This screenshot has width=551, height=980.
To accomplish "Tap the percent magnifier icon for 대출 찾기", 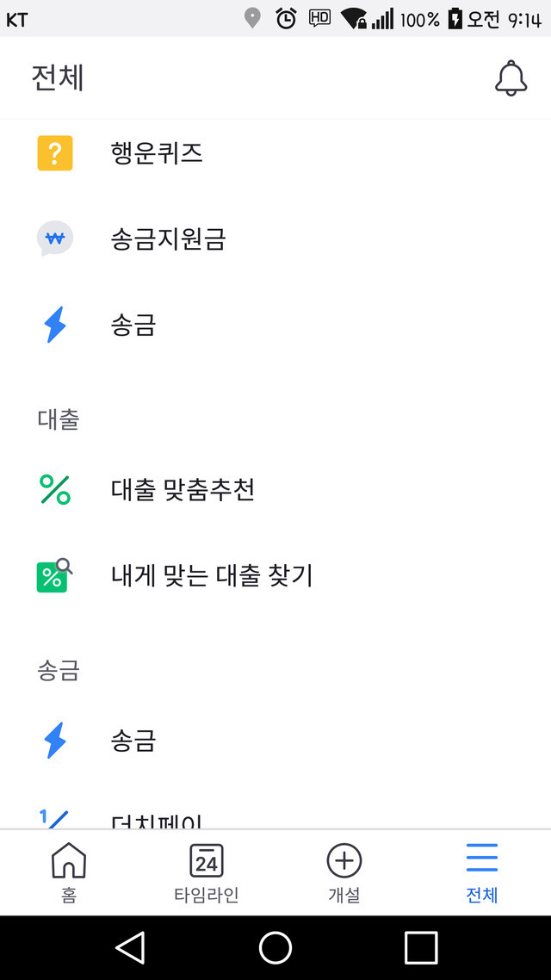I will click(x=54, y=575).
